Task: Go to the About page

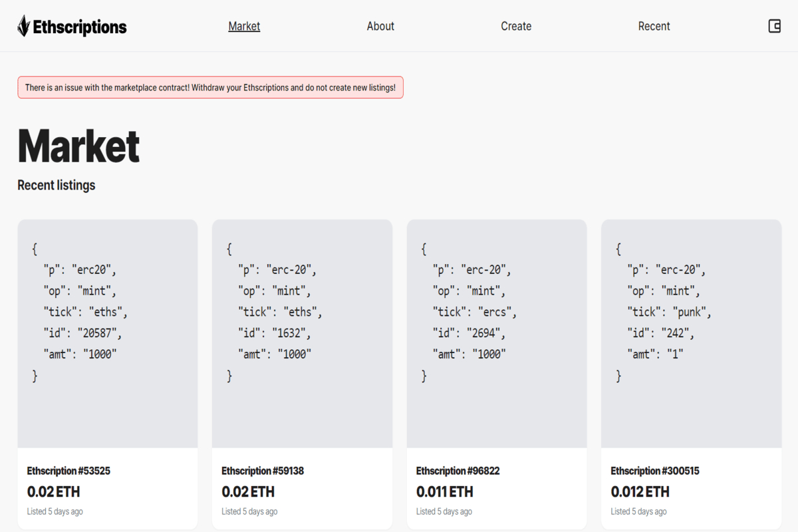Action: tap(380, 27)
